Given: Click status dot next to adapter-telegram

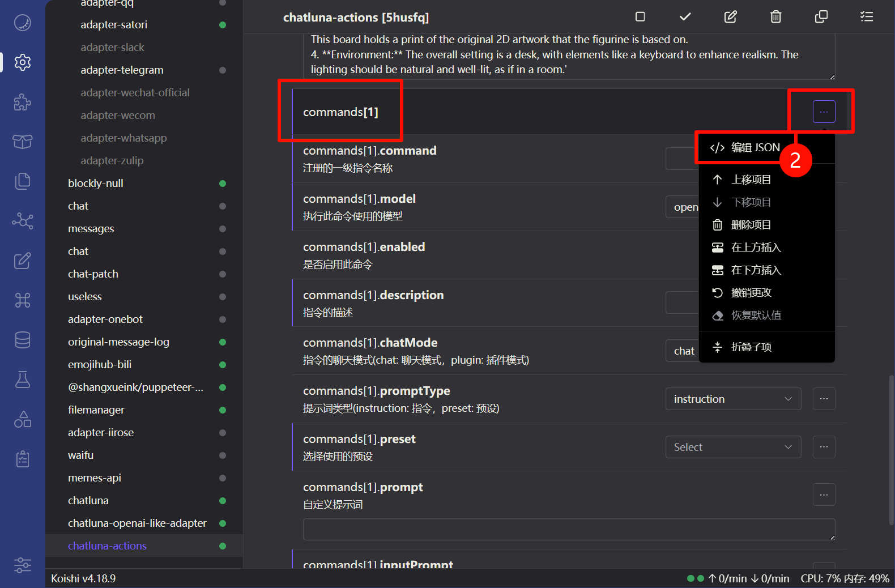Looking at the screenshot, I should (x=223, y=70).
